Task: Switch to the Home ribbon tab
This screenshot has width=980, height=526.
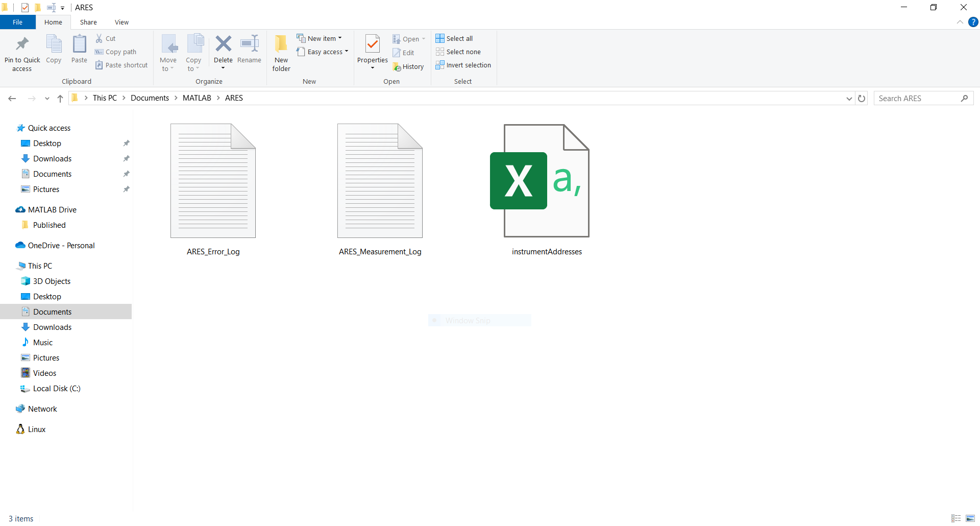Action: pos(53,22)
